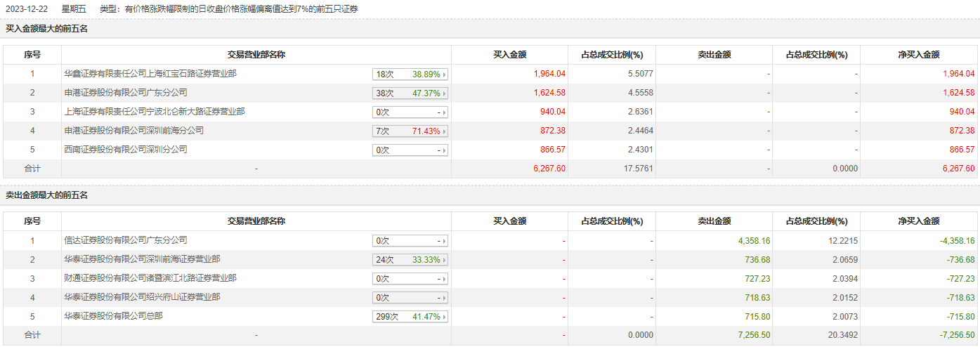Open 华鑫证券上海红宝石路证券营业部 link
Viewport: 980px width, 347px height.
pos(150,73)
